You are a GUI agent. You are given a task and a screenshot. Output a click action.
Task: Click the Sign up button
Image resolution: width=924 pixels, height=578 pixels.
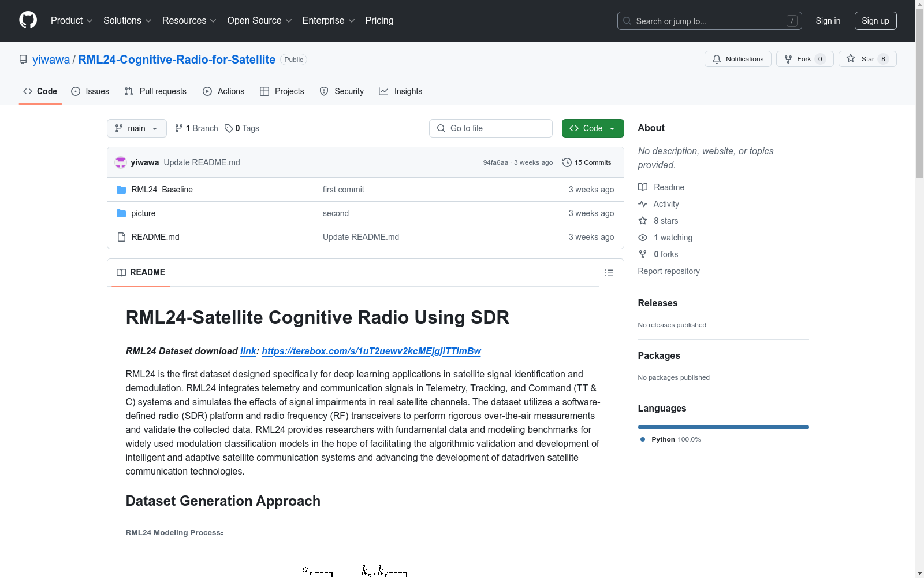point(875,21)
